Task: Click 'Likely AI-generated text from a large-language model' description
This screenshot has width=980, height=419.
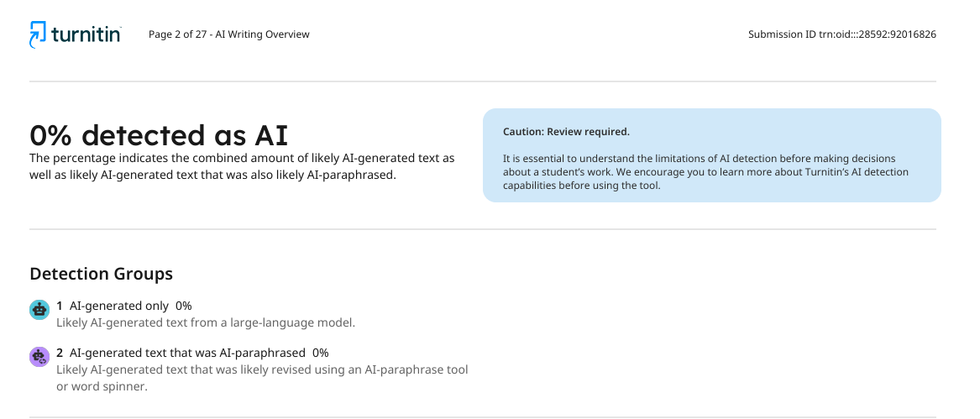Action: click(206, 322)
